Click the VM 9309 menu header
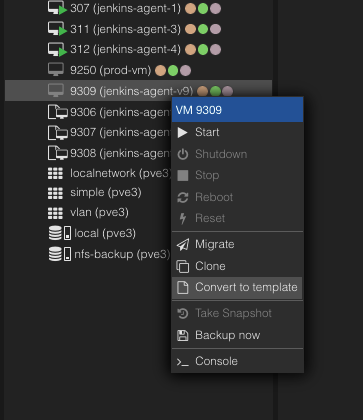363x420 pixels. point(237,110)
